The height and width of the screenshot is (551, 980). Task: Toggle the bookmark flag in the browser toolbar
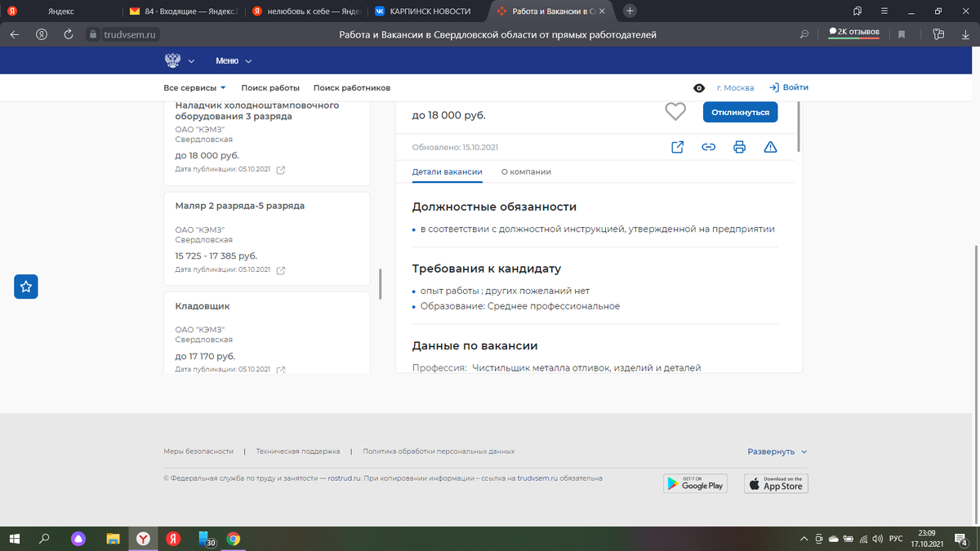pos(901,34)
